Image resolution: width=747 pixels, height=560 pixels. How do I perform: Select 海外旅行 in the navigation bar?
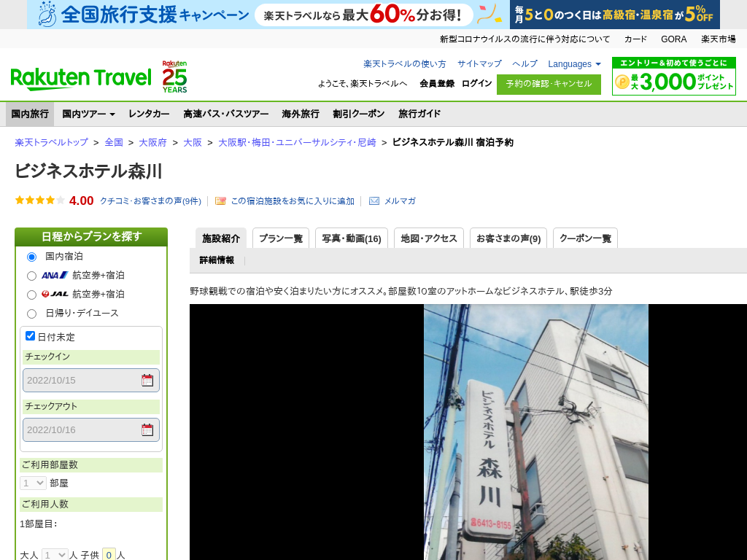(300, 114)
